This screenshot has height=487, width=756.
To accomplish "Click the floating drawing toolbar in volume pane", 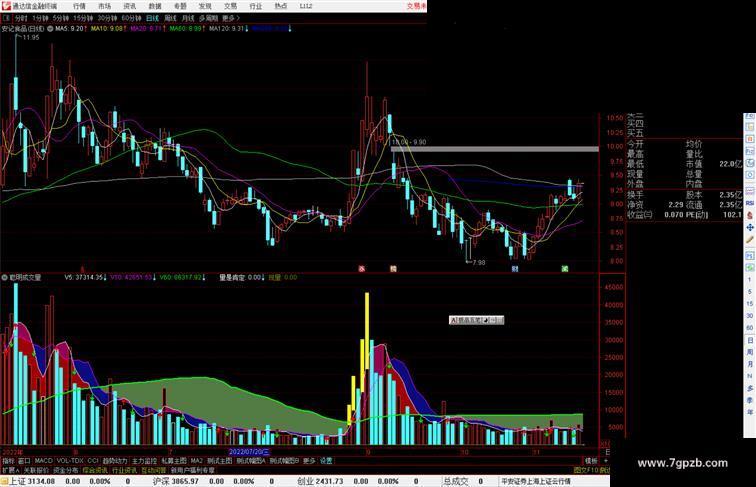I will (476, 320).
